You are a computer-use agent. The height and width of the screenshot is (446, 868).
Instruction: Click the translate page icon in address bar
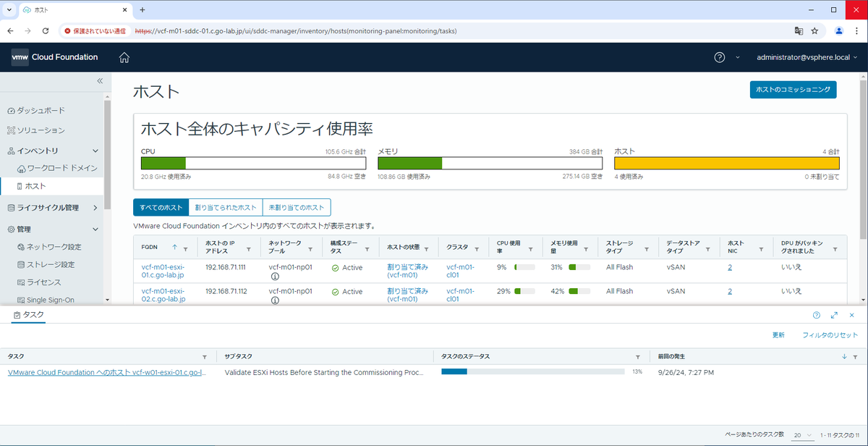799,31
